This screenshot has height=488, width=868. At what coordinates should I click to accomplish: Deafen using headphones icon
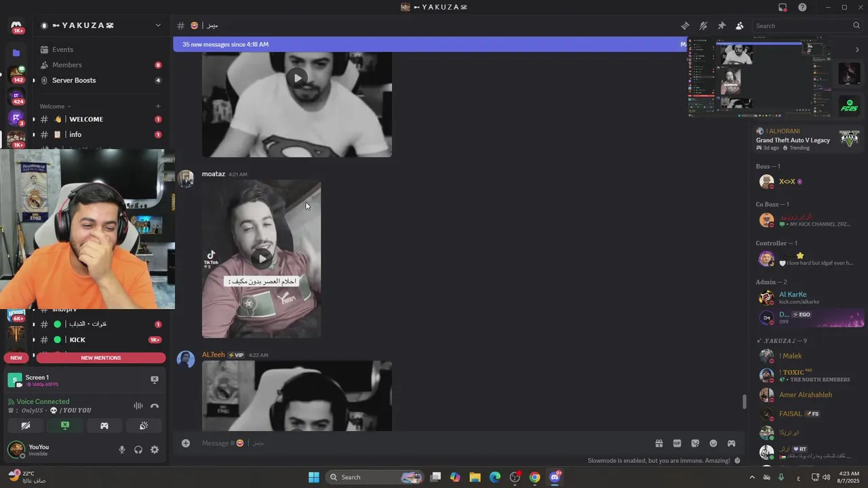coord(138,449)
